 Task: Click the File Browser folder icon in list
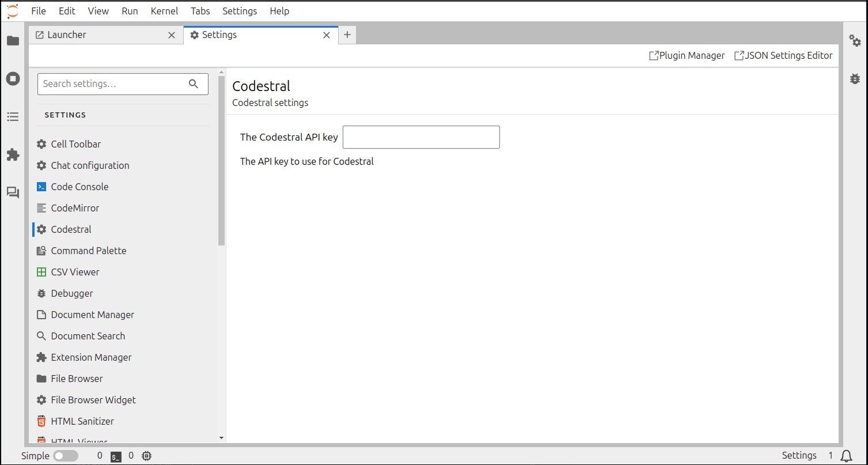(x=41, y=379)
